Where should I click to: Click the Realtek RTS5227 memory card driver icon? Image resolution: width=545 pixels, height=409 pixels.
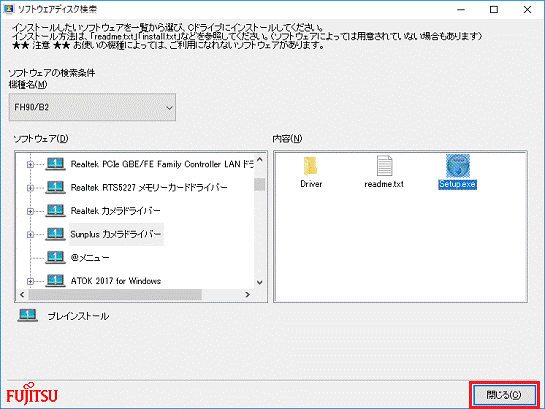[55, 187]
